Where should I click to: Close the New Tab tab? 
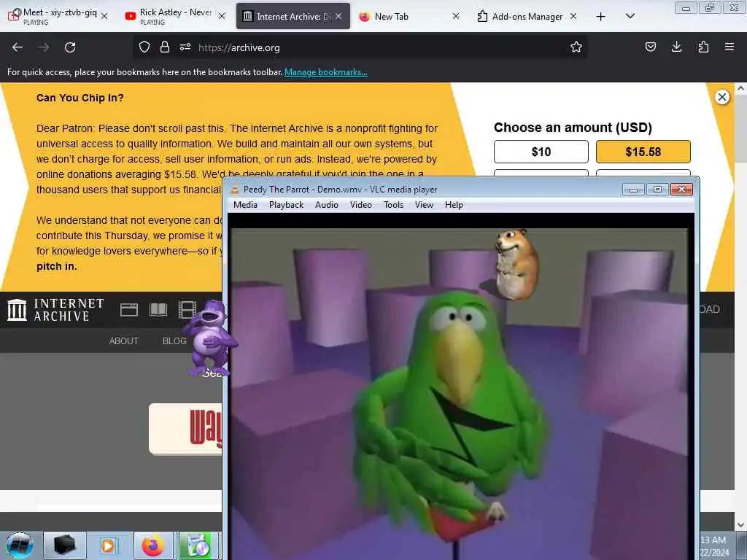[x=456, y=16]
